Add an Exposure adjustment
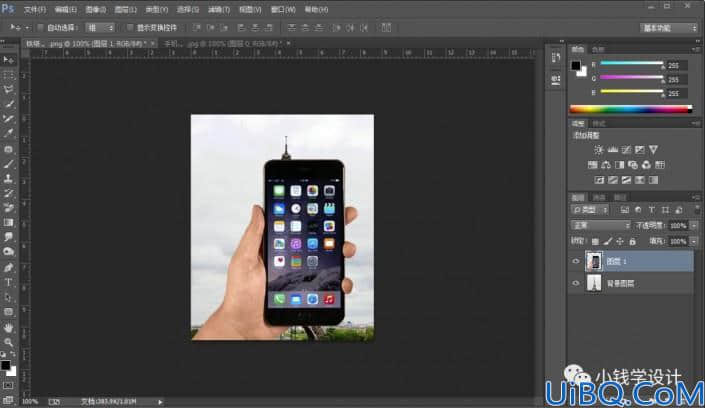705x408 pixels. [x=639, y=150]
